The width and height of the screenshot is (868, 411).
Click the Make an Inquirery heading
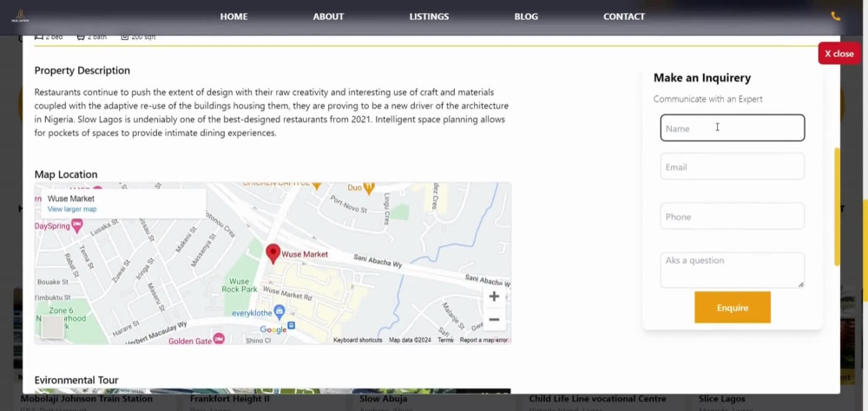click(702, 78)
